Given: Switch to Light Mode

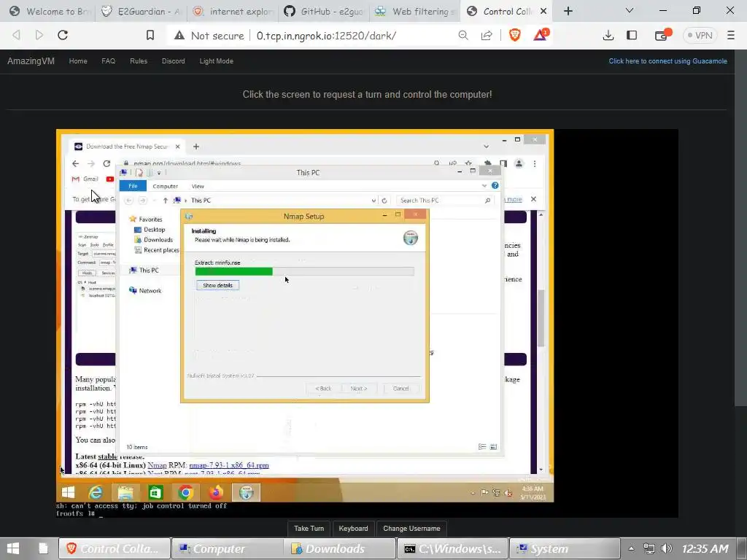Looking at the screenshot, I should pos(216,61).
